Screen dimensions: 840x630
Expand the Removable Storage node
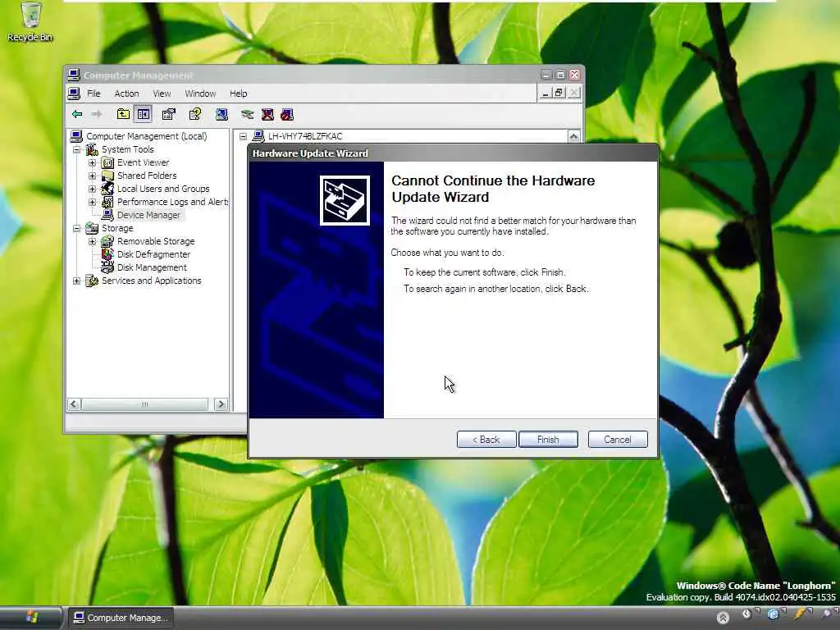click(92, 241)
